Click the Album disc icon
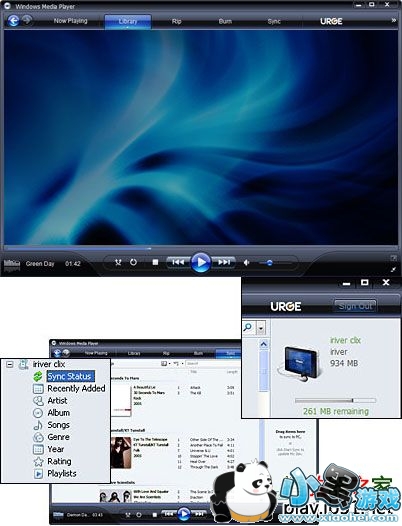 (x=38, y=413)
